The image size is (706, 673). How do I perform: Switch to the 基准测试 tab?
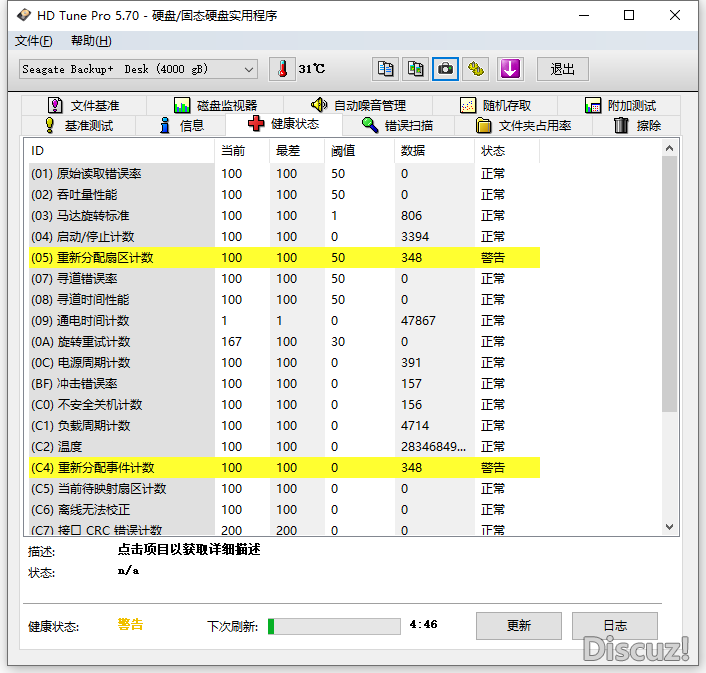tap(78, 125)
